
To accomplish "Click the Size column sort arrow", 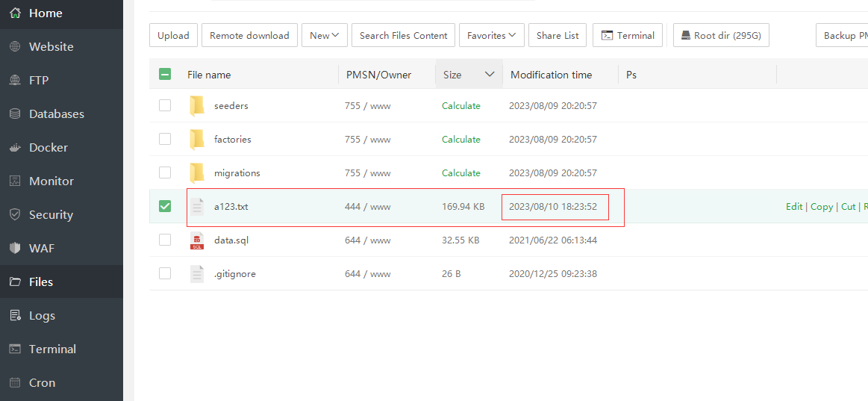I will point(490,75).
